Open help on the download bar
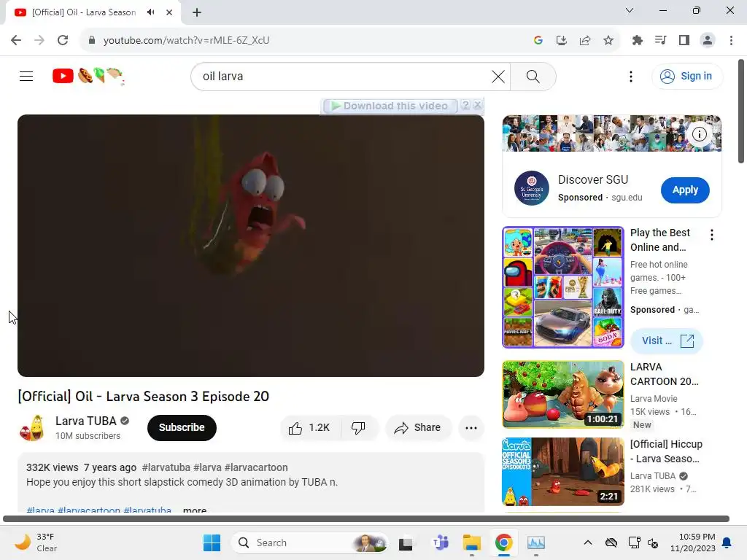Screen dimensions: 747x560 click(x=465, y=105)
